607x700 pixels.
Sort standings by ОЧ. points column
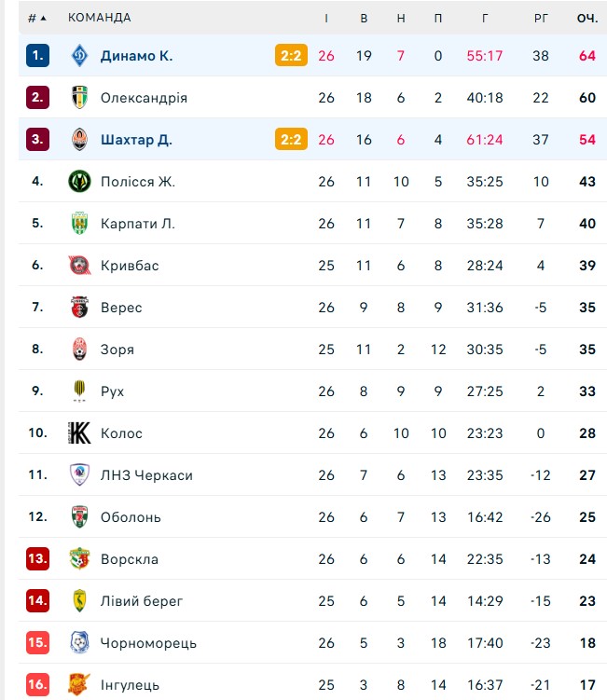point(586,18)
